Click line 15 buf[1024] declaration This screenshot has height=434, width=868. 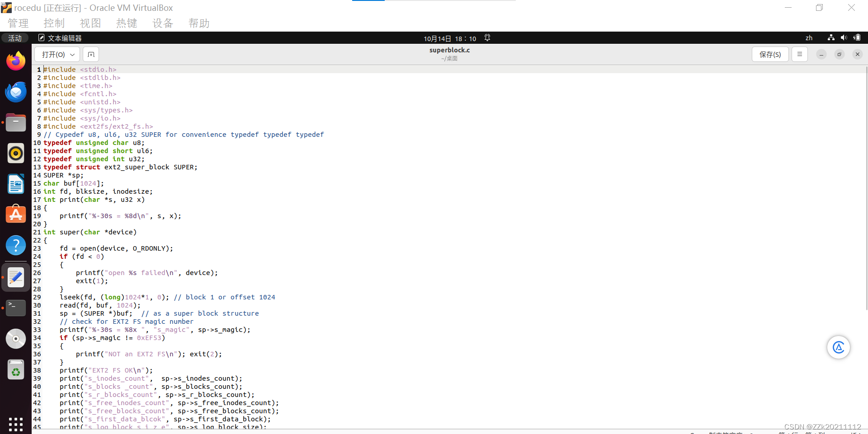click(x=74, y=183)
